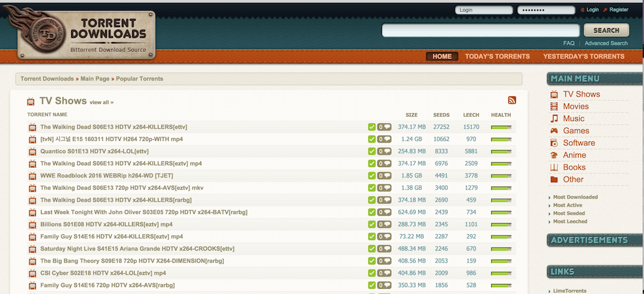Image resolution: width=644 pixels, height=294 pixels.
Task: Open comments bubble on Family Guy KILLERS[eztv] row
Action: (x=384, y=237)
